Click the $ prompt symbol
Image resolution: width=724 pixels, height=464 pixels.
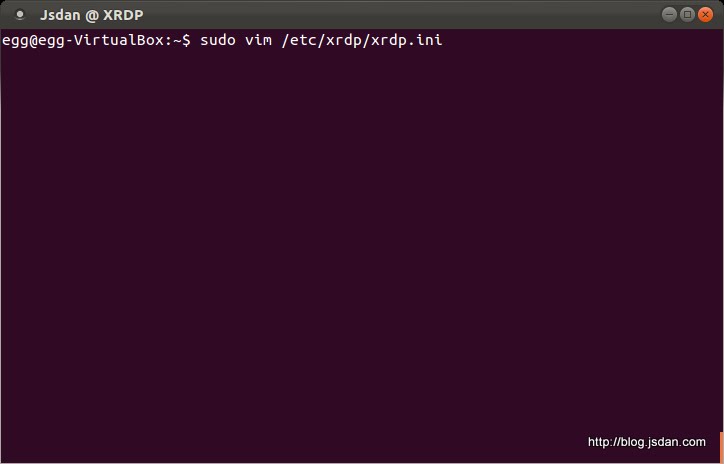coord(185,40)
